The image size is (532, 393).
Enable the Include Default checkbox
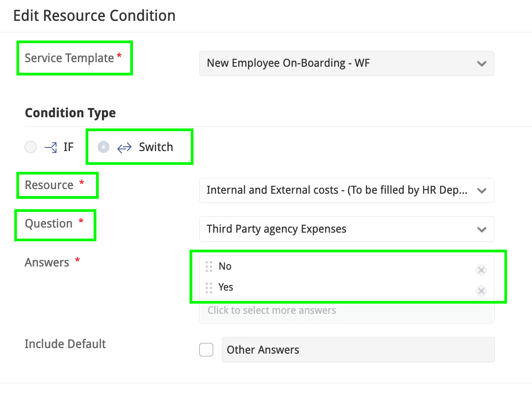point(206,349)
